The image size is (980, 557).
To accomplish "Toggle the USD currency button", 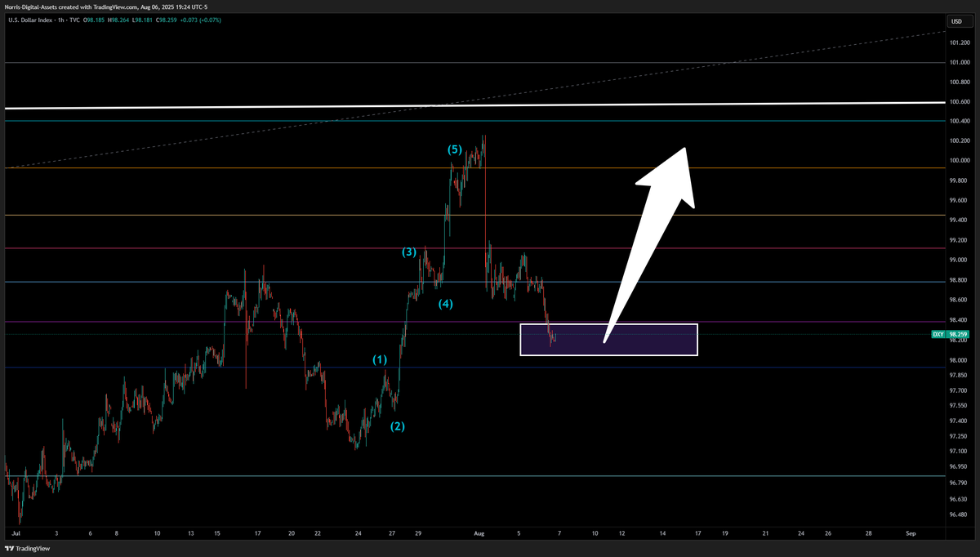I will point(955,21).
